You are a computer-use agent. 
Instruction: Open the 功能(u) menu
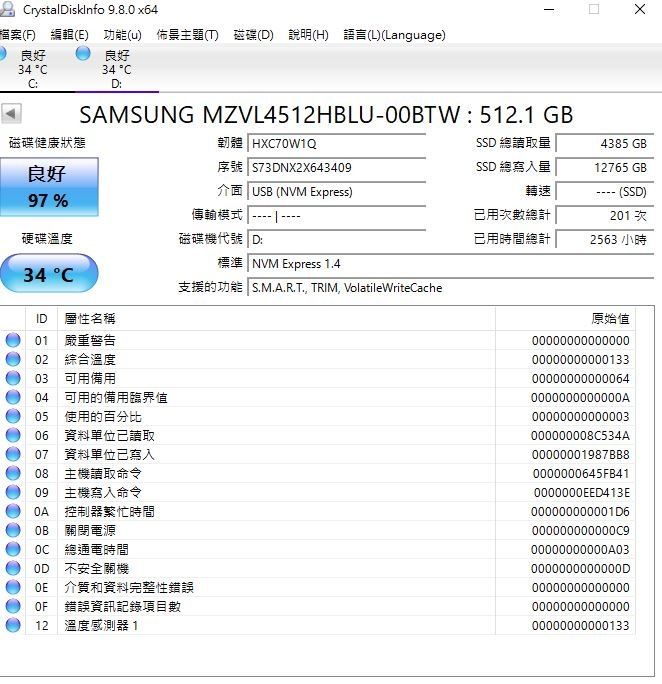click(122, 35)
